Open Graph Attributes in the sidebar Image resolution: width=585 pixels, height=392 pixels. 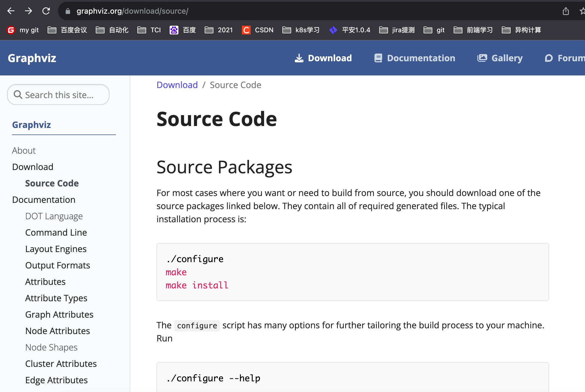tap(59, 314)
